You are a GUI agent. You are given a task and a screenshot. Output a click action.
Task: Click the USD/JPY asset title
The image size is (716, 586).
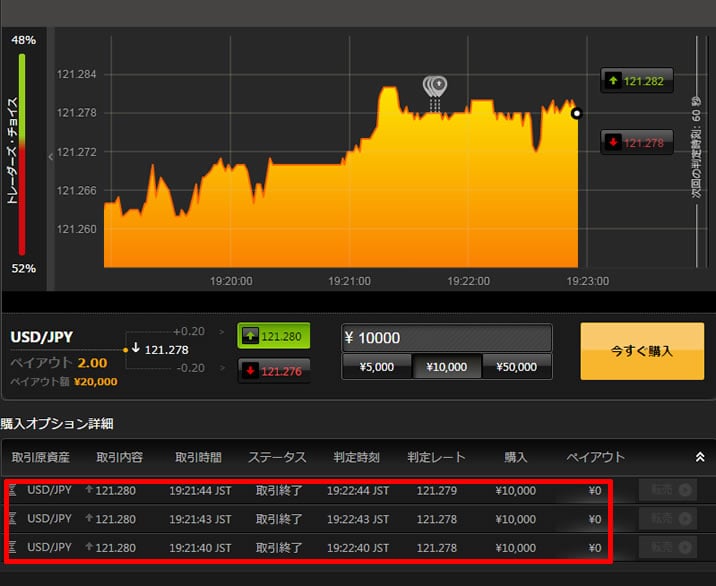pos(42,337)
